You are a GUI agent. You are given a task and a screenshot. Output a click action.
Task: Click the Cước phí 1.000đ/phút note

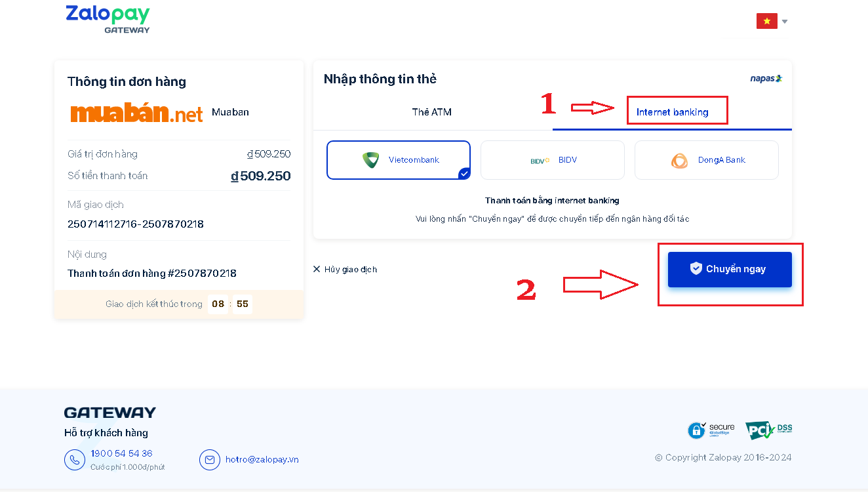(x=127, y=467)
